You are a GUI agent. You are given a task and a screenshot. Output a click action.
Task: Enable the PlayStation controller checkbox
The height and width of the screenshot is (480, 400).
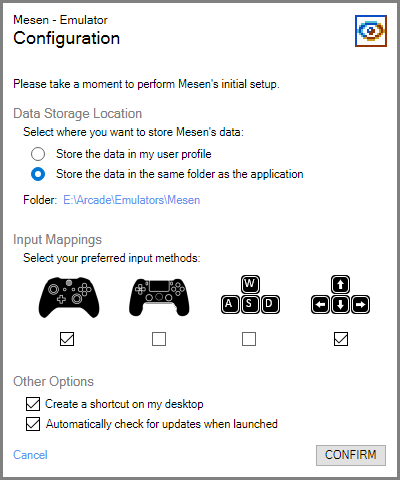click(x=159, y=339)
